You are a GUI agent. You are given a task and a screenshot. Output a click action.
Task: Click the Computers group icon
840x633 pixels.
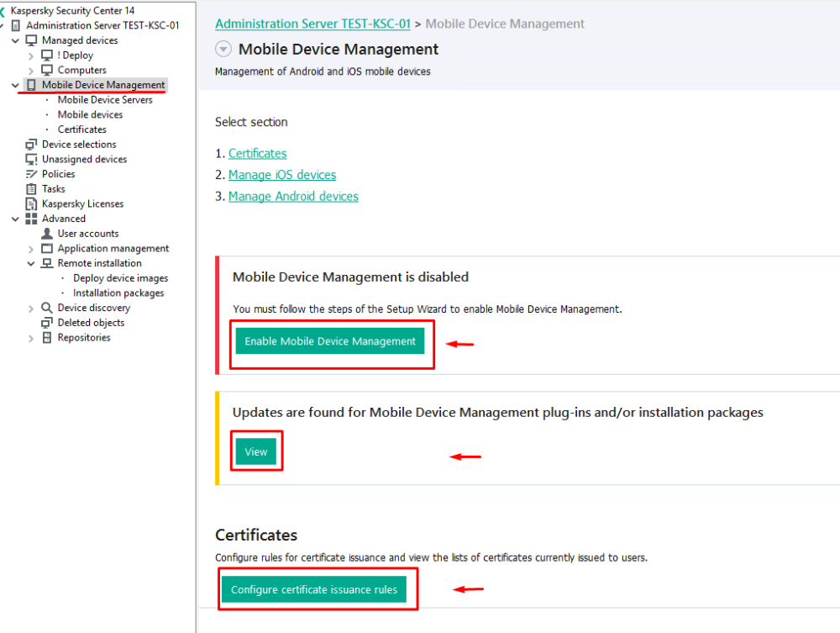47,71
